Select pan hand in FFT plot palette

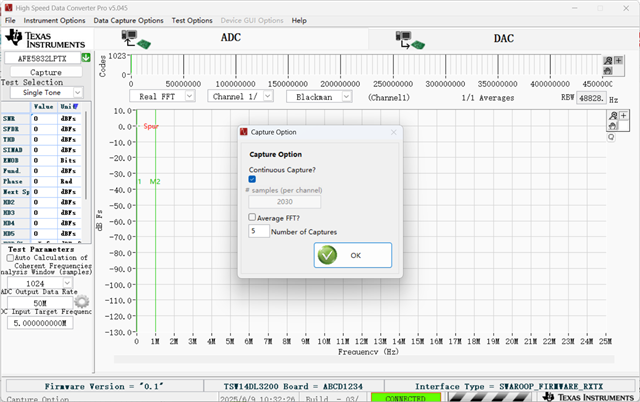click(x=613, y=126)
